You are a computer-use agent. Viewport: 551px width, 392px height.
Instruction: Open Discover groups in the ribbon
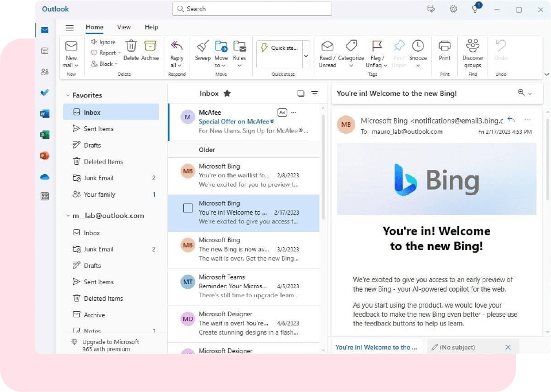click(472, 47)
